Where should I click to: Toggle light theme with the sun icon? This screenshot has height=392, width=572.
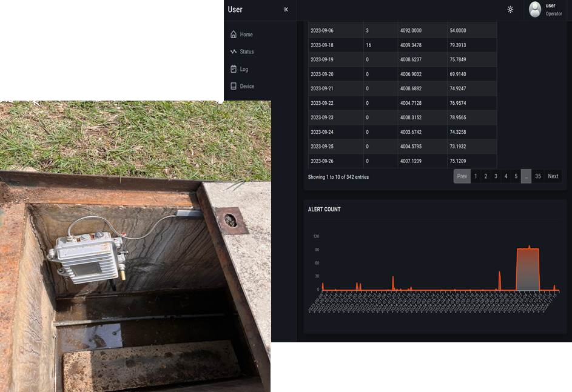pyautogui.click(x=510, y=9)
